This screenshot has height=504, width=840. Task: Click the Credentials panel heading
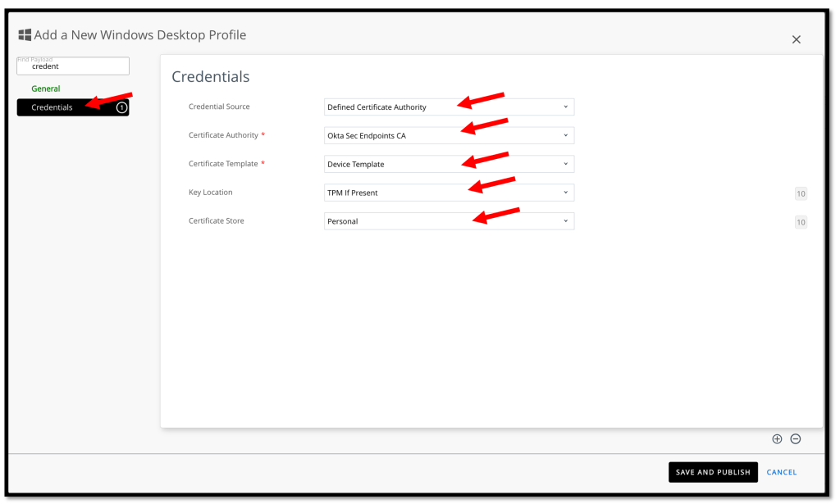pos(210,77)
